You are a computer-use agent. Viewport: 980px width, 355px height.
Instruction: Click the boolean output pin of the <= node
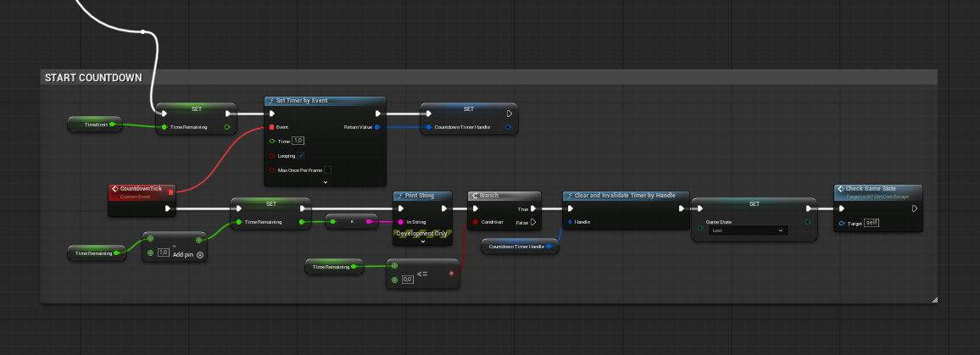pyautogui.click(x=451, y=273)
